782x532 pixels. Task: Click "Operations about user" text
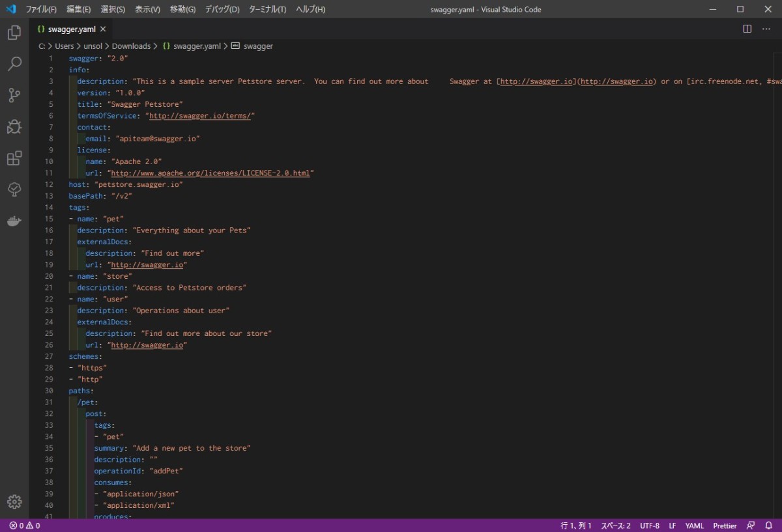tap(181, 311)
